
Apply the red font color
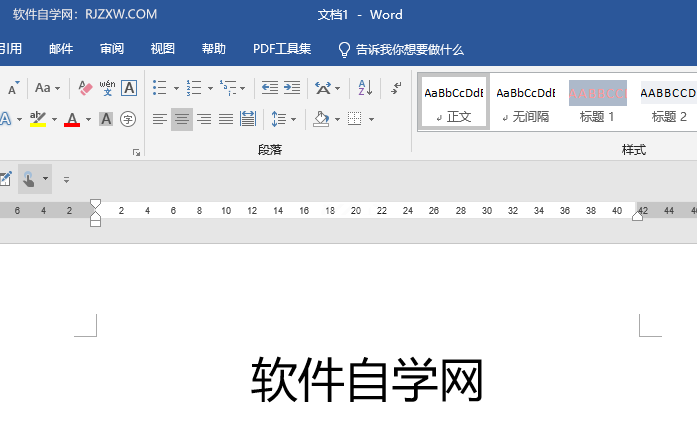coord(72,119)
